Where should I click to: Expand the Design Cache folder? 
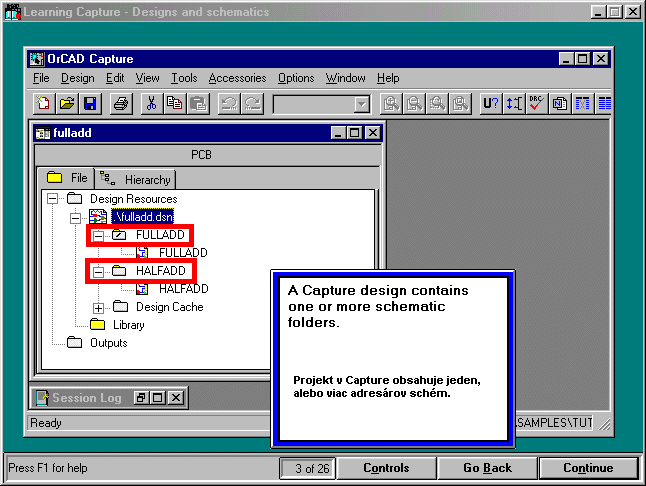click(x=99, y=307)
